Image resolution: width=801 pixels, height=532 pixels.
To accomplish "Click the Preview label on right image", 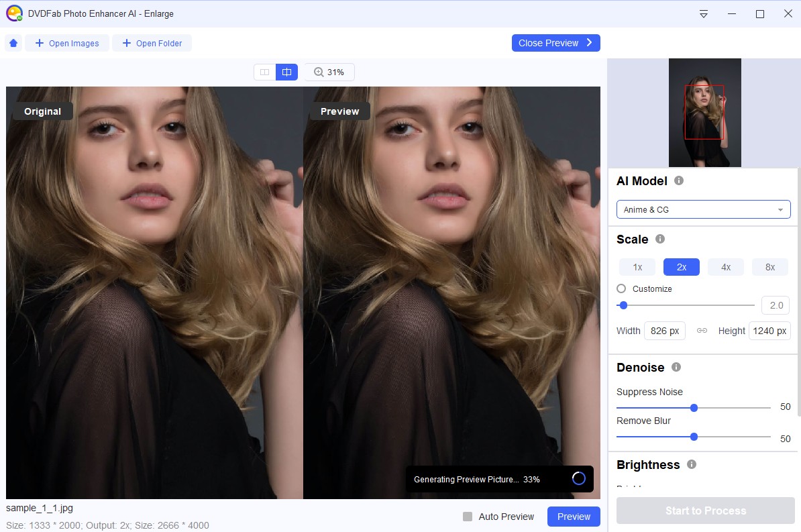I will tap(339, 111).
